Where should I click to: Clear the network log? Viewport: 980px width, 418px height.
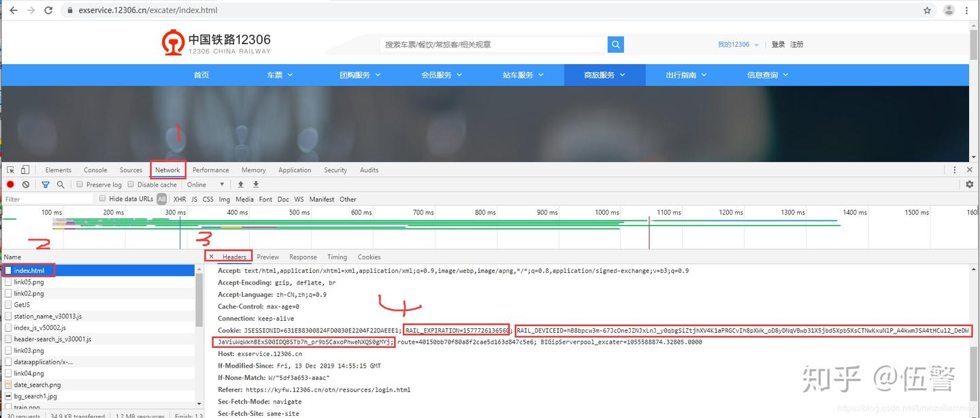coord(25,184)
